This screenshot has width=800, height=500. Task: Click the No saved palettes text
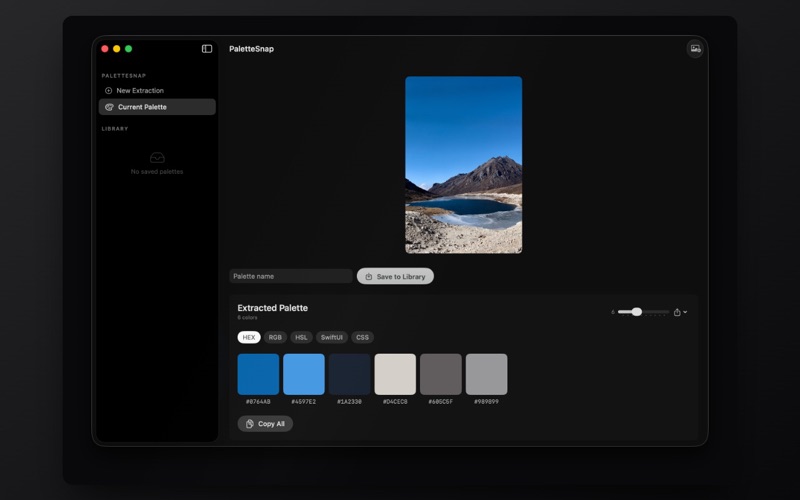point(157,172)
